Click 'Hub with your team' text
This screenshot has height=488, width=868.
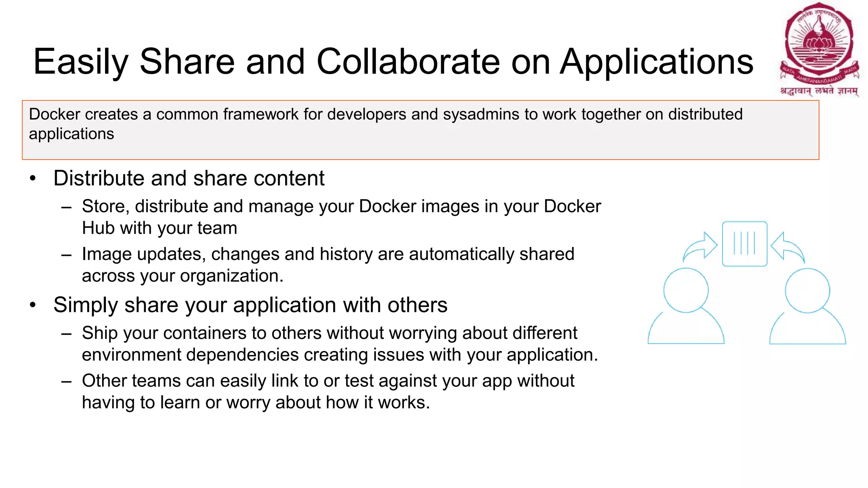tap(159, 228)
